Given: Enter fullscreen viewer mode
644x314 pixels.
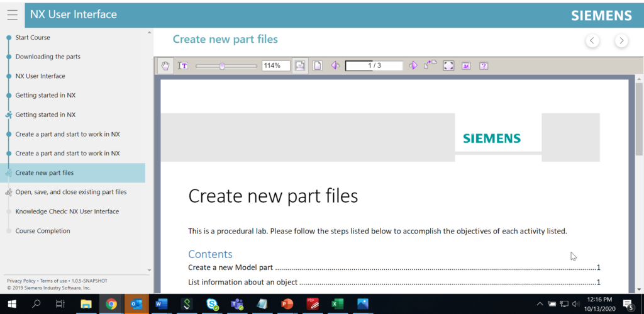Looking at the screenshot, I should pyautogui.click(x=448, y=65).
